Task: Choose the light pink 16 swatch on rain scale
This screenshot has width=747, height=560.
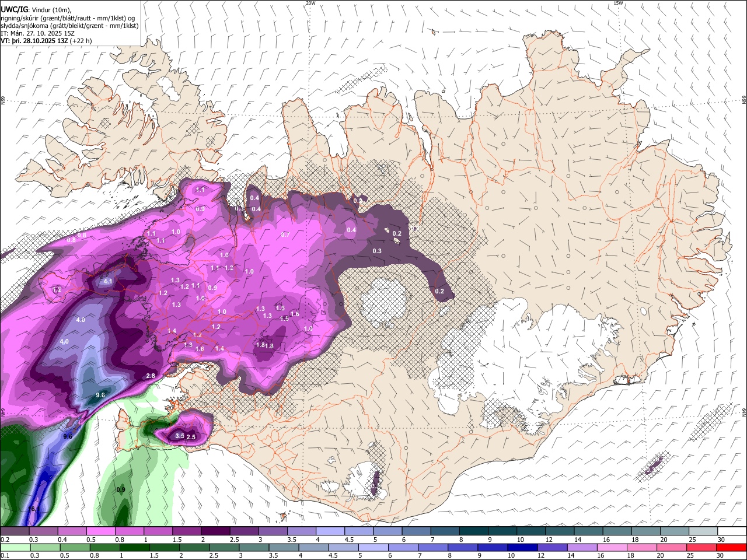Action: [612, 547]
